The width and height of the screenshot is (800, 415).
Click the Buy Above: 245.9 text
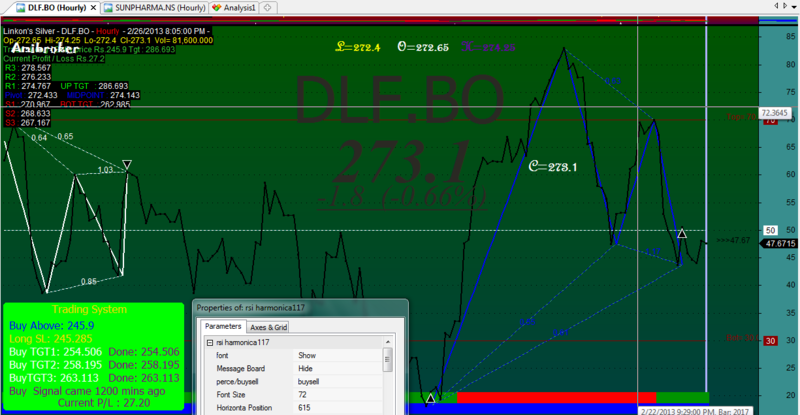pyautogui.click(x=52, y=326)
